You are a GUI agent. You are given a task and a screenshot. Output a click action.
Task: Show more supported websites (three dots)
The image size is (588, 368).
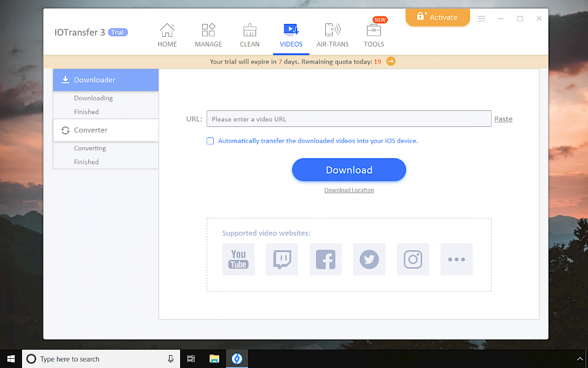point(456,259)
